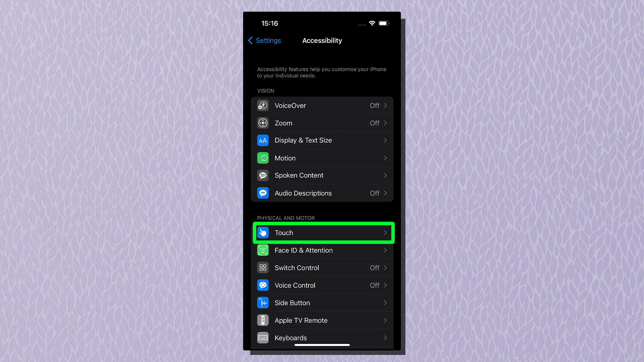
Task: Open the Touch accessibility settings
Action: 322,233
